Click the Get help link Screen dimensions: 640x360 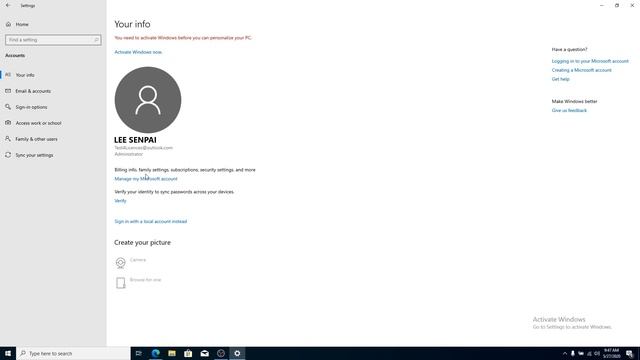coord(560,79)
